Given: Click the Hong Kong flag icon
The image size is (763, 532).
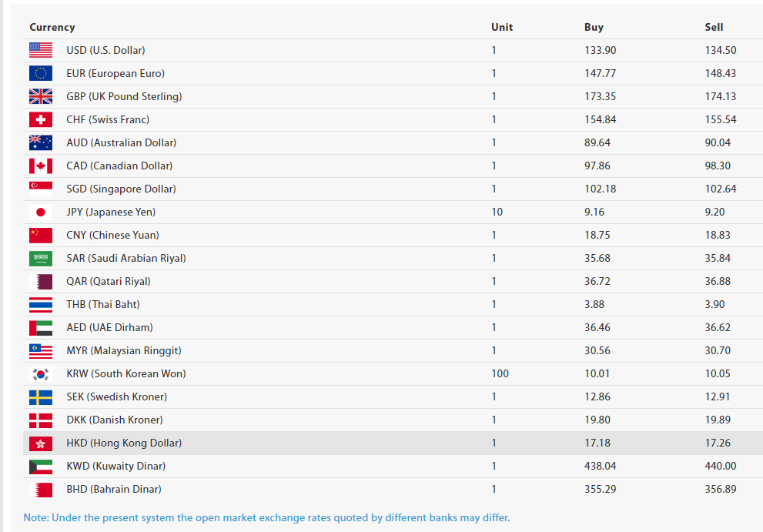Looking at the screenshot, I should (x=41, y=443).
